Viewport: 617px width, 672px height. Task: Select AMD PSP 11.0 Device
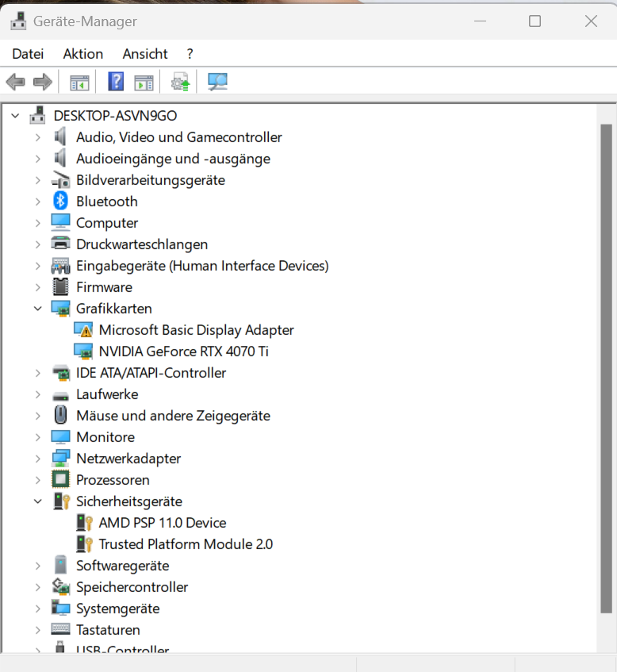(x=163, y=523)
